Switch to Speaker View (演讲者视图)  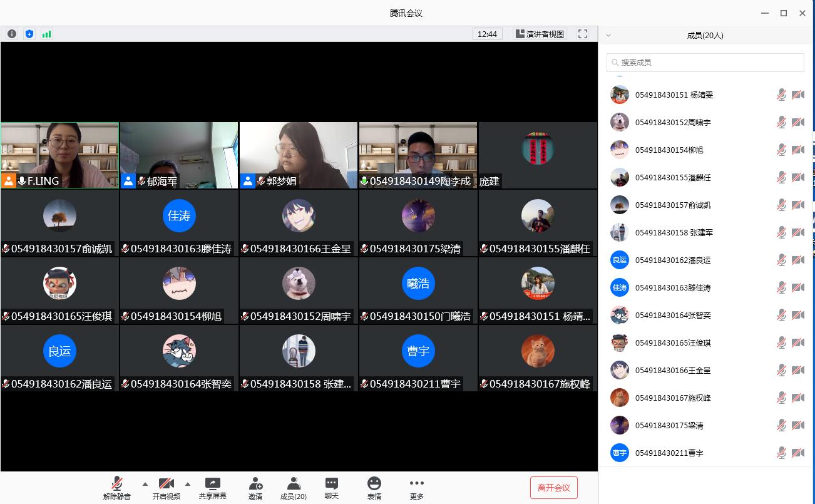pyautogui.click(x=540, y=34)
